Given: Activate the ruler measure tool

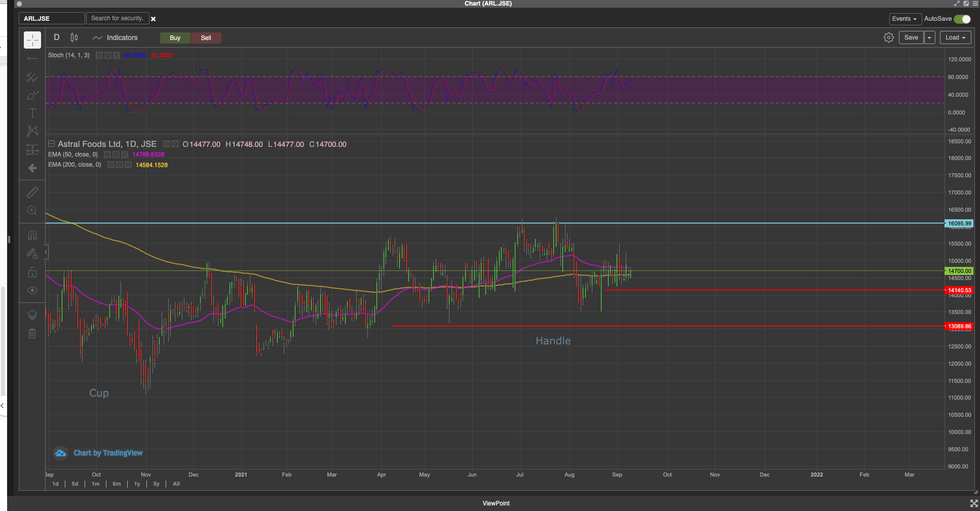Looking at the screenshot, I should (x=32, y=192).
